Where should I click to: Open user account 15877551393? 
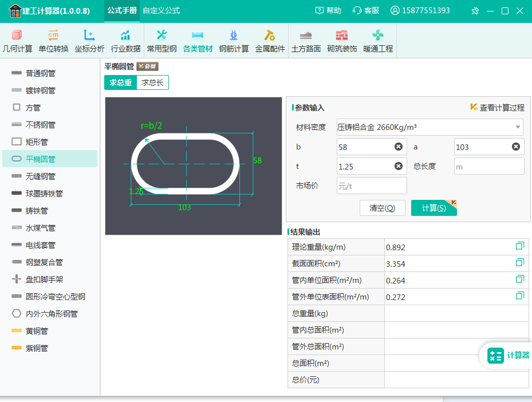420,10
